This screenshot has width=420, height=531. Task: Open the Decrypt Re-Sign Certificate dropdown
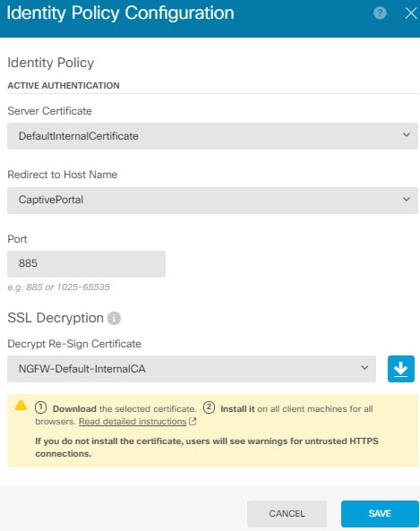pyautogui.click(x=192, y=368)
